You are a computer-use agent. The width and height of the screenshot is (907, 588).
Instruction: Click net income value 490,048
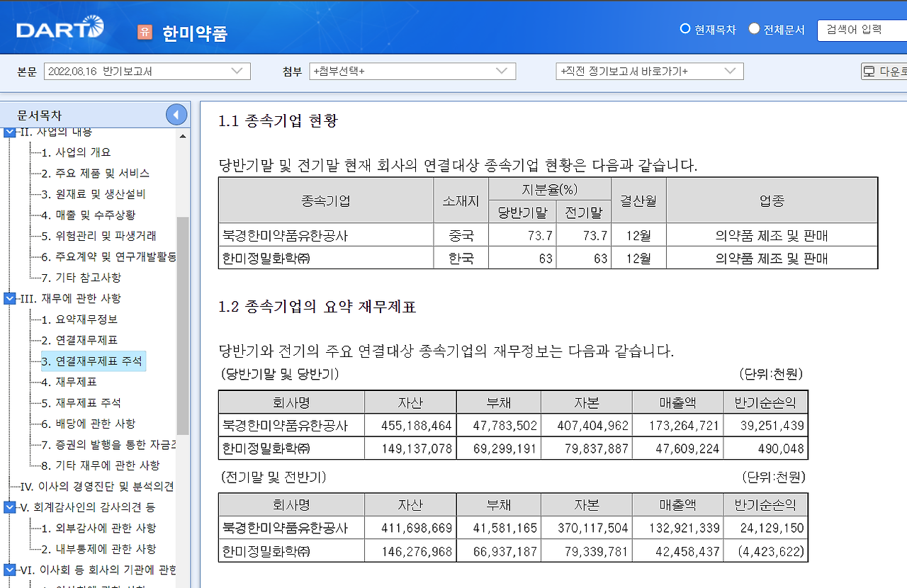779,448
